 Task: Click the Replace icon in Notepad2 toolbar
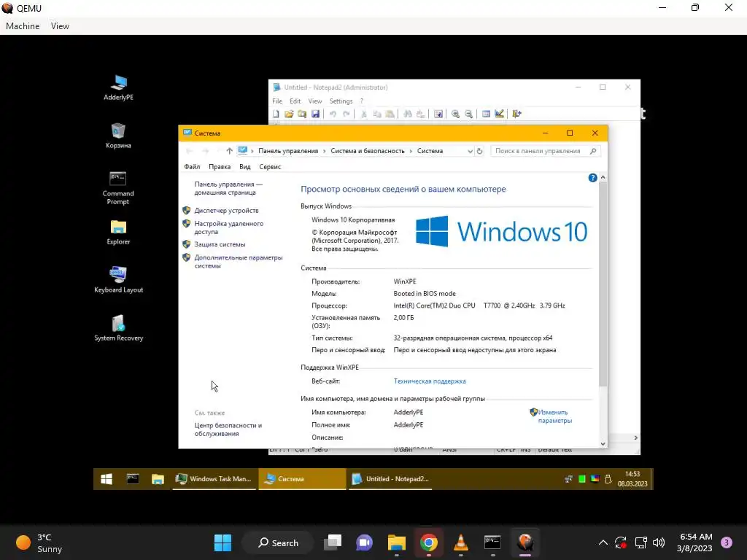click(421, 114)
